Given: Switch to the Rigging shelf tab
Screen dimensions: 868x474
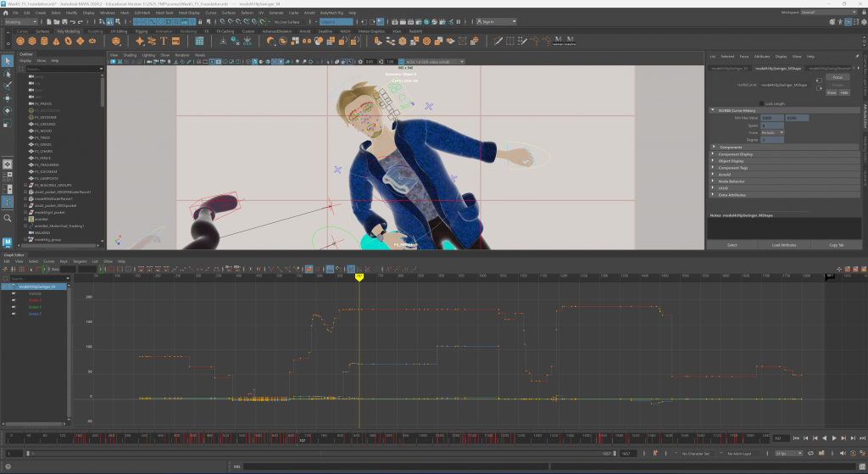Looking at the screenshot, I should click(142, 31).
